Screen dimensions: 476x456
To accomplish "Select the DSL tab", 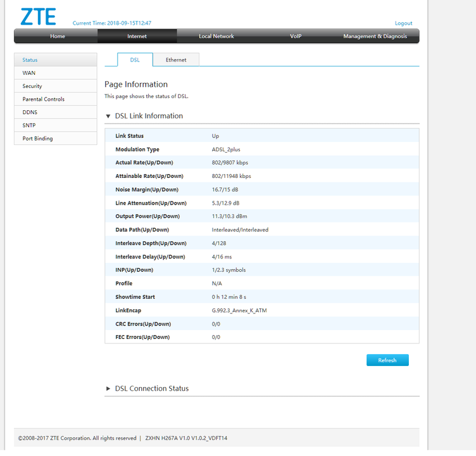I will pos(135,60).
